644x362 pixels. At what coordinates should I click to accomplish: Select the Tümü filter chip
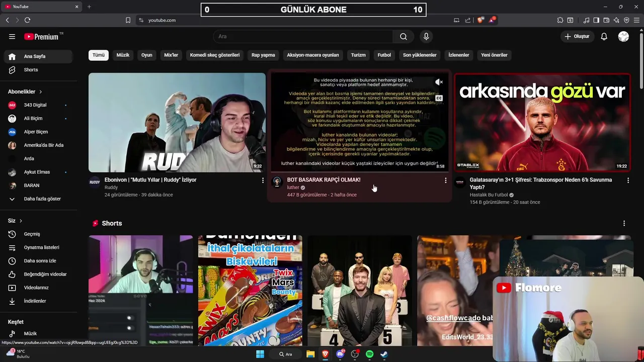(99, 55)
